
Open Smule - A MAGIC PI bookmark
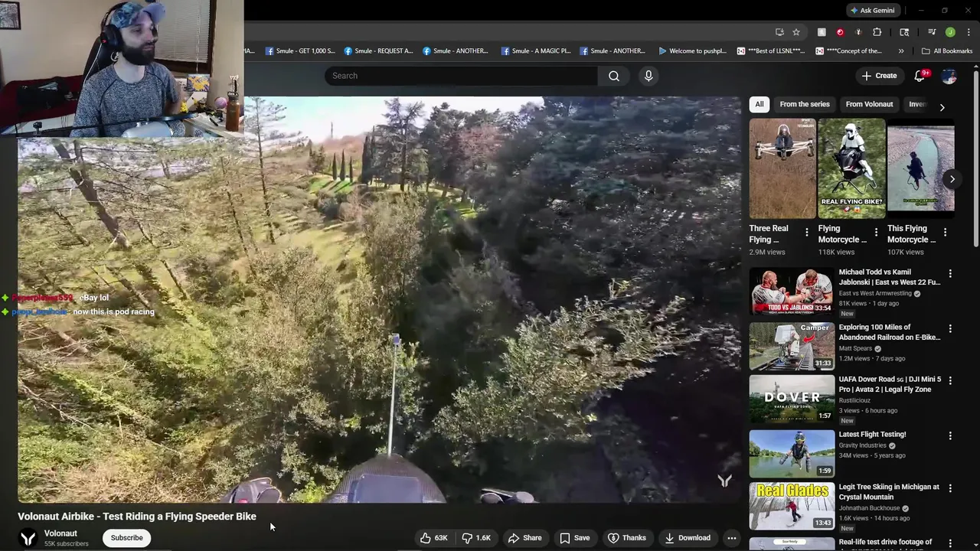(x=536, y=51)
